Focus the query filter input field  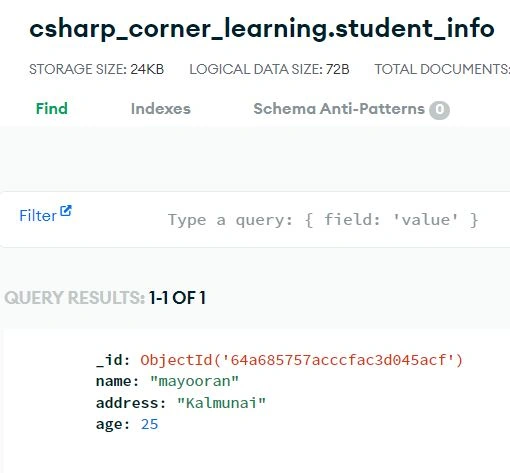pyautogui.click(x=323, y=220)
